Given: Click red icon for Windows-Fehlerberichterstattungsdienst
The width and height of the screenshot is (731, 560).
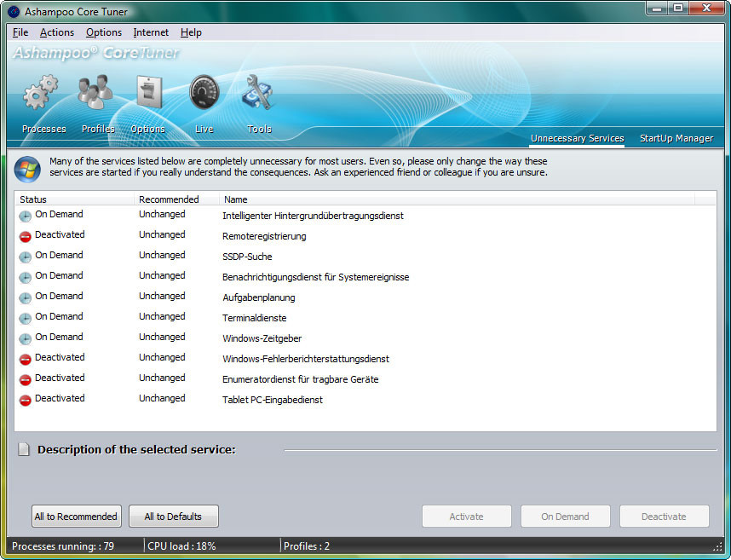Looking at the screenshot, I should (26, 359).
